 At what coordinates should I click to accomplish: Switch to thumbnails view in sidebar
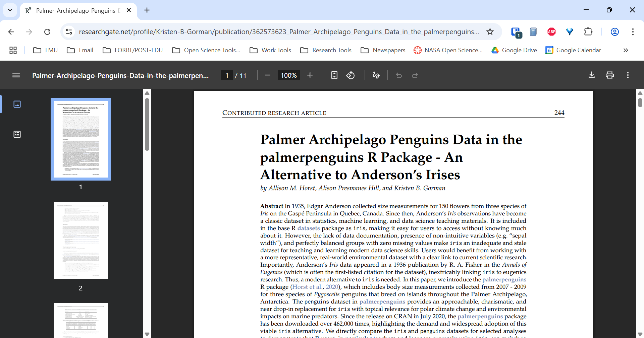pos(17,104)
